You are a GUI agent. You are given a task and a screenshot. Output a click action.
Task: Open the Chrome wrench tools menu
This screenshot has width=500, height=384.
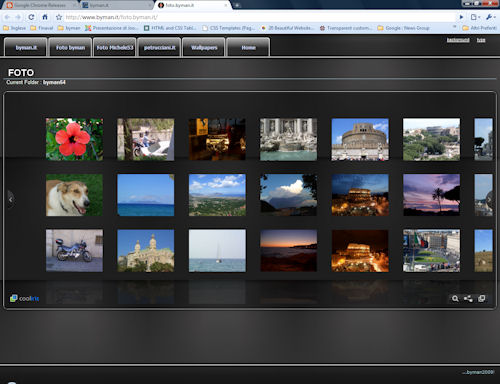click(x=491, y=17)
